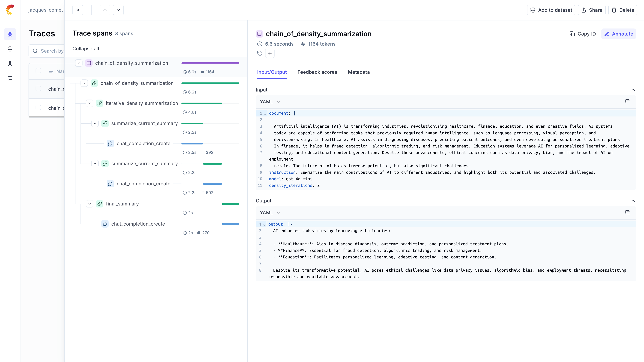
Task: Fold the output key in Output code
Action: pyautogui.click(x=264, y=225)
